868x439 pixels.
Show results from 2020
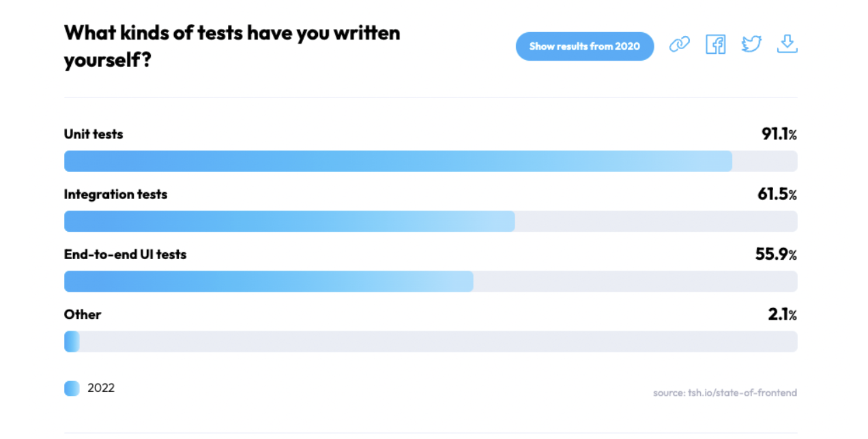click(585, 46)
